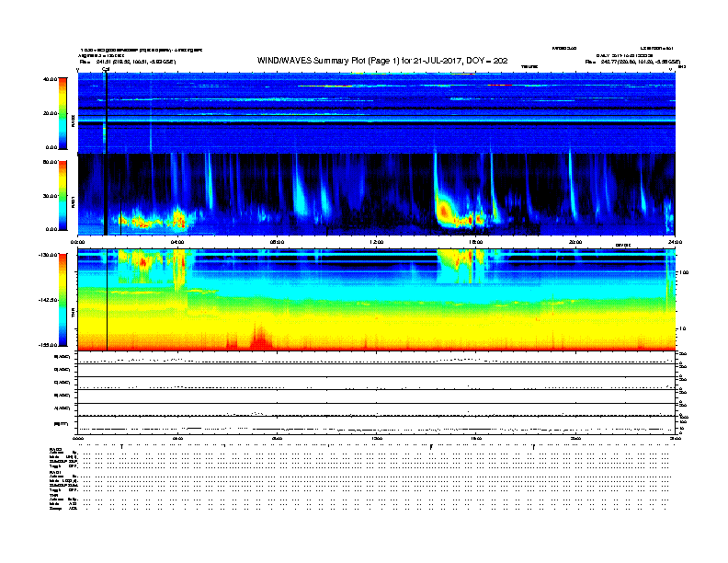Click the 10 label on TNR right axis
This screenshot has width=728, height=563.
click(682, 329)
